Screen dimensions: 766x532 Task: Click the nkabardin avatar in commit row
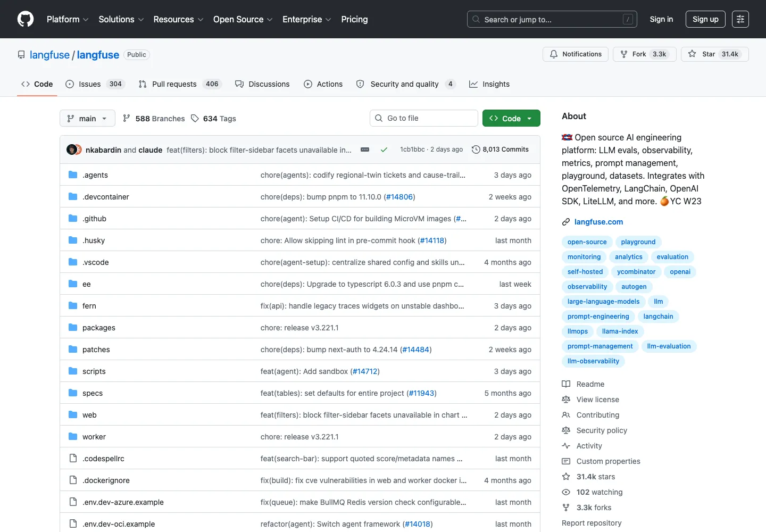point(71,149)
